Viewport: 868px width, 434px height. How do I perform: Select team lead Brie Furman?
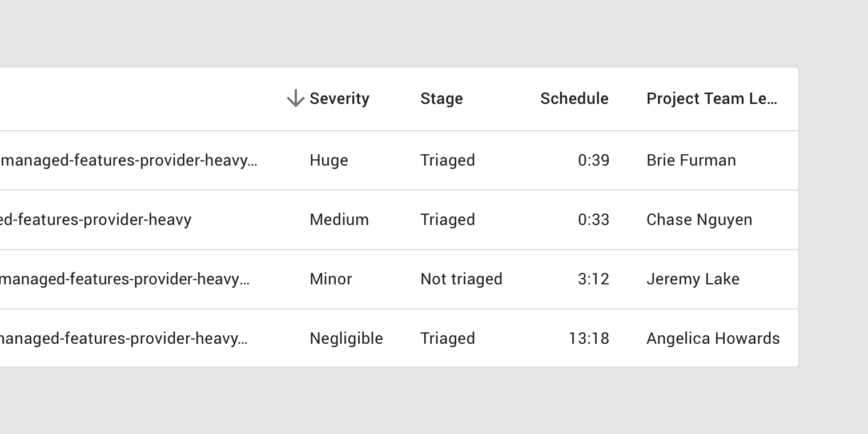coord(691,160)
